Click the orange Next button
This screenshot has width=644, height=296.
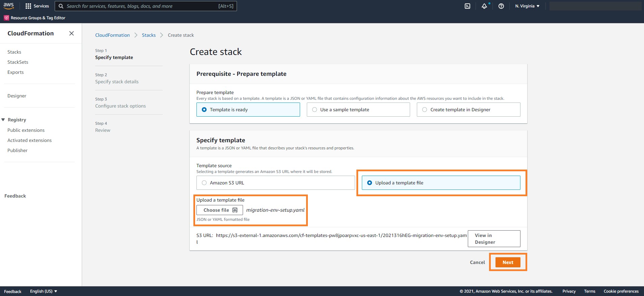[x=508, y=262]
